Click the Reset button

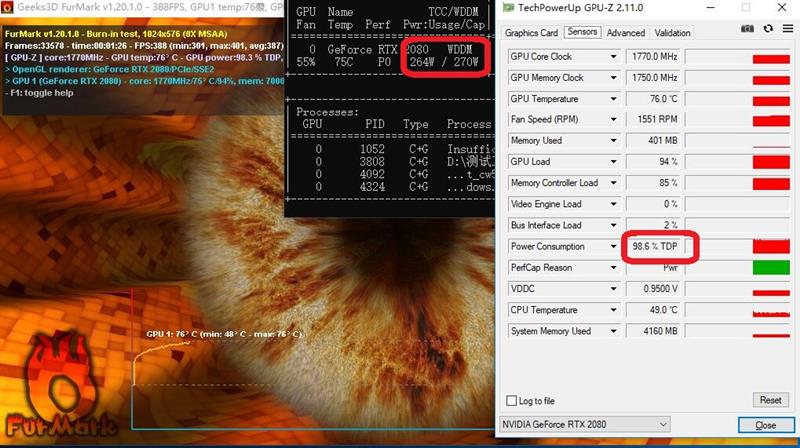pyautogui.click(x=770, y=400)
